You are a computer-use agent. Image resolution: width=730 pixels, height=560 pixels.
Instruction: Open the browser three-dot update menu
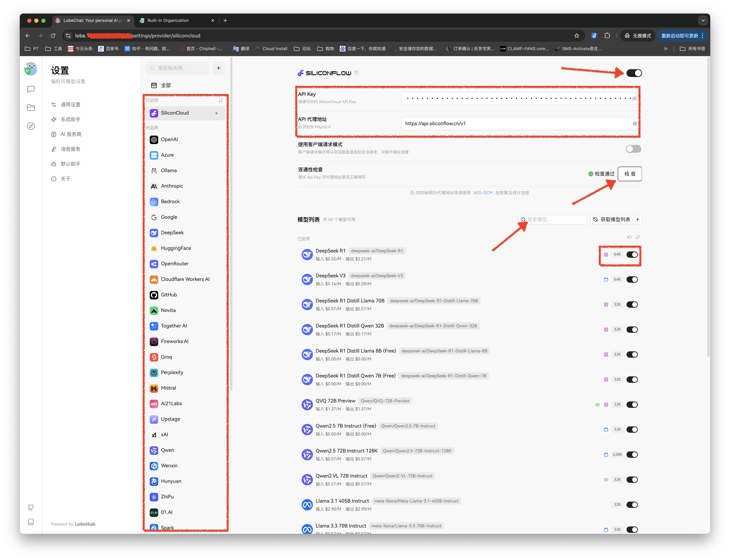(702, 36)
